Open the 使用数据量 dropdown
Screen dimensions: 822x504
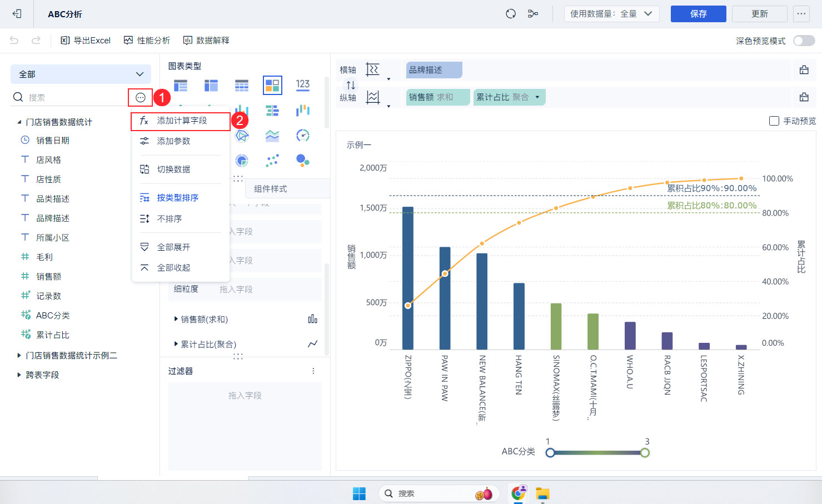click(x=612, y=14)
